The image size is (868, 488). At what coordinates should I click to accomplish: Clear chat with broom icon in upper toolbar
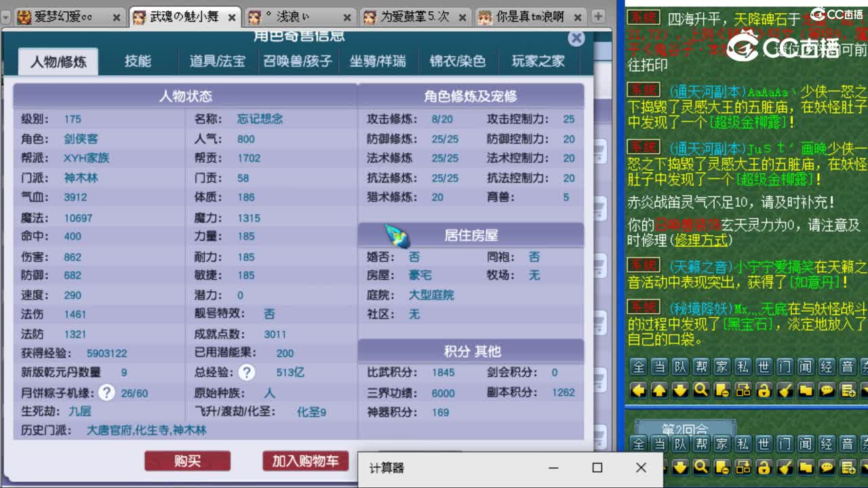pos(785,390)
